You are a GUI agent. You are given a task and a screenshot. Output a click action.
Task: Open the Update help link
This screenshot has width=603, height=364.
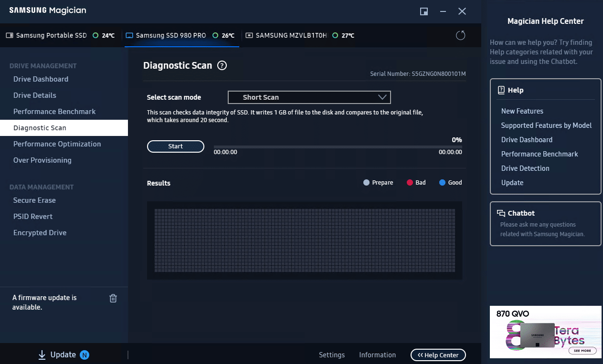pos(512,183)
